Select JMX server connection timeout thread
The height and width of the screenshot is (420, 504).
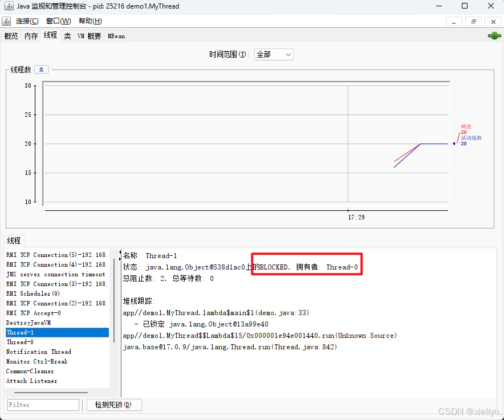point(57,274)
